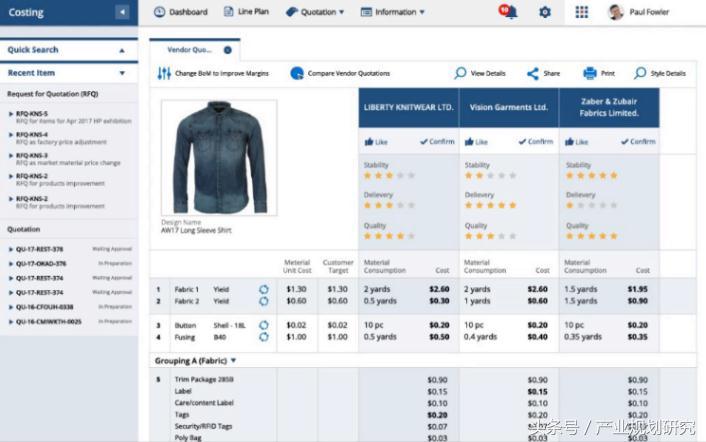Screen dimensions: 706x442
Task: Click the Share icon
Action: [x=533, y=73]
